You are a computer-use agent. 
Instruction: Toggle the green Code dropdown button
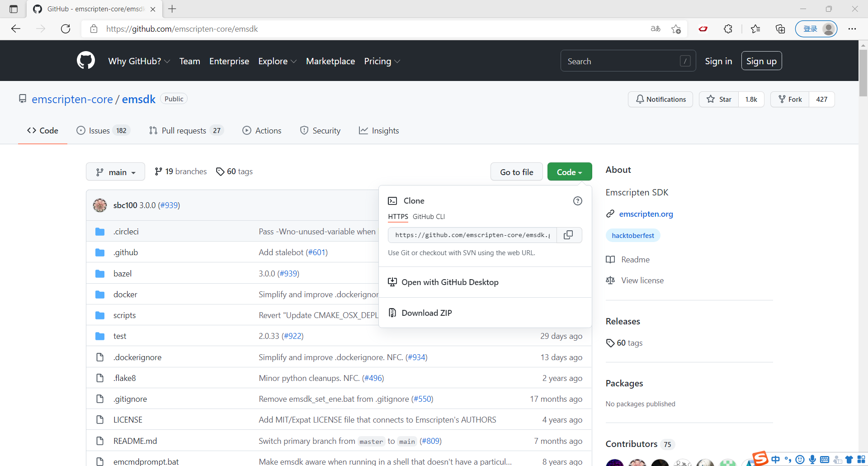coord(570,172)
